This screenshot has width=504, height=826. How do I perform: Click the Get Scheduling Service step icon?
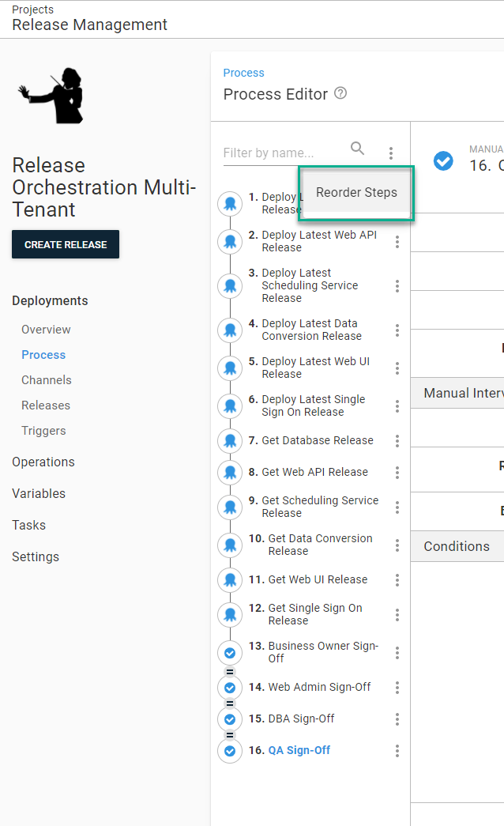click(230, 507)
